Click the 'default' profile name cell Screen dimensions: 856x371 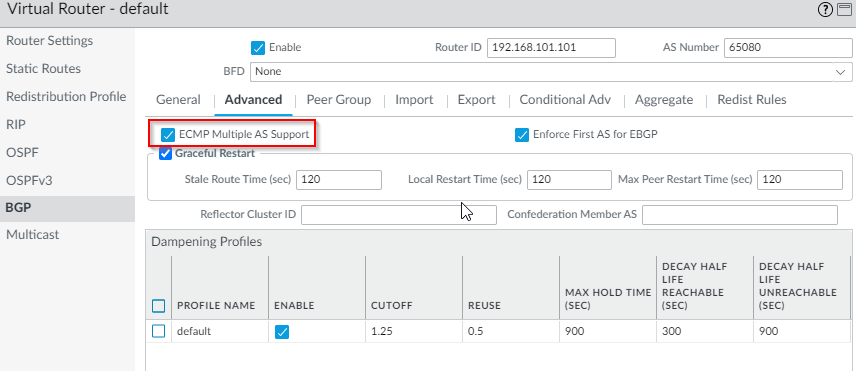tap(194, 331)
